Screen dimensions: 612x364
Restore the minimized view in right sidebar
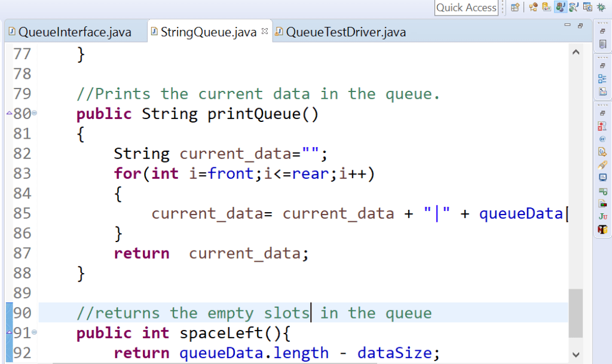coord(603,32)
